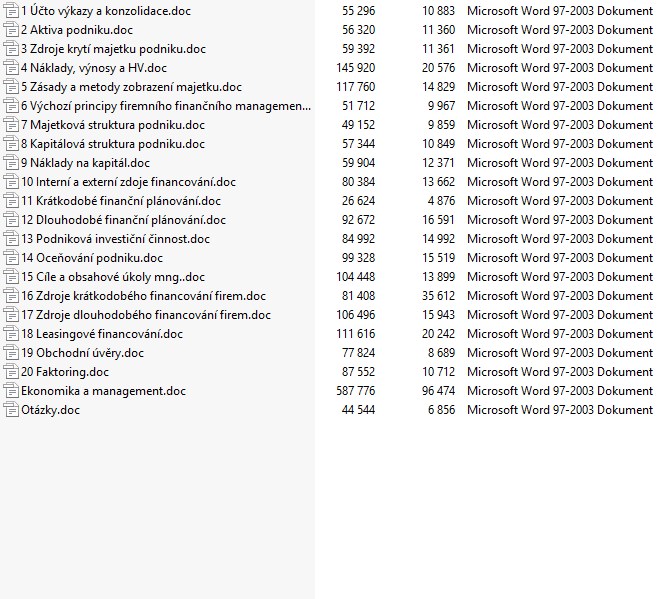Click the name 11 Krátkodobé finanční plánování.doc

pos(121,201)
